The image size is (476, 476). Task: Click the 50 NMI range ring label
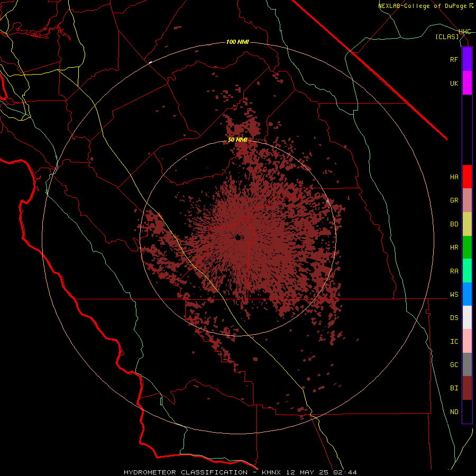[x=237, y=140]
